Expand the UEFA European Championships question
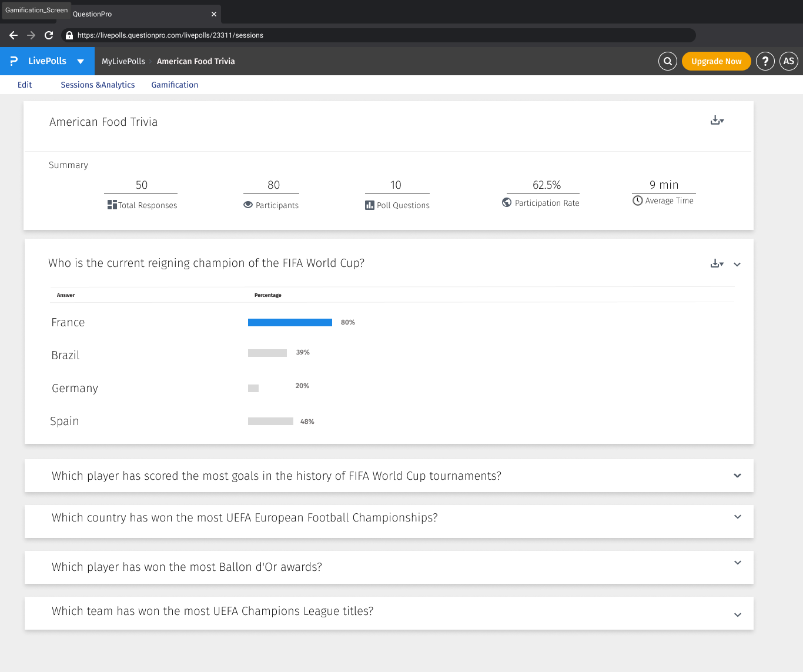The width and height of the screenshot is (803, 672). [x=737, y=517]
